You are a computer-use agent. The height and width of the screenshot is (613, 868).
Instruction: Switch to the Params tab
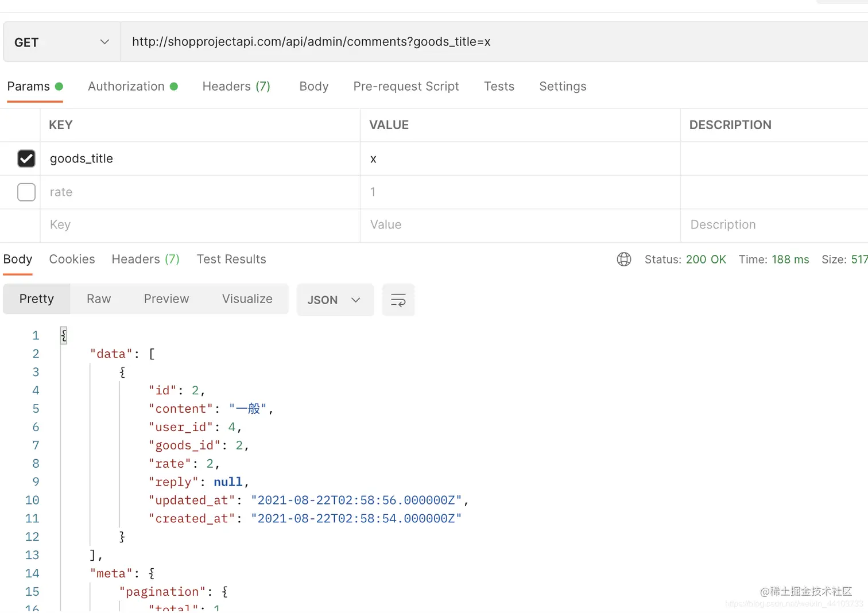pos(34,87)
